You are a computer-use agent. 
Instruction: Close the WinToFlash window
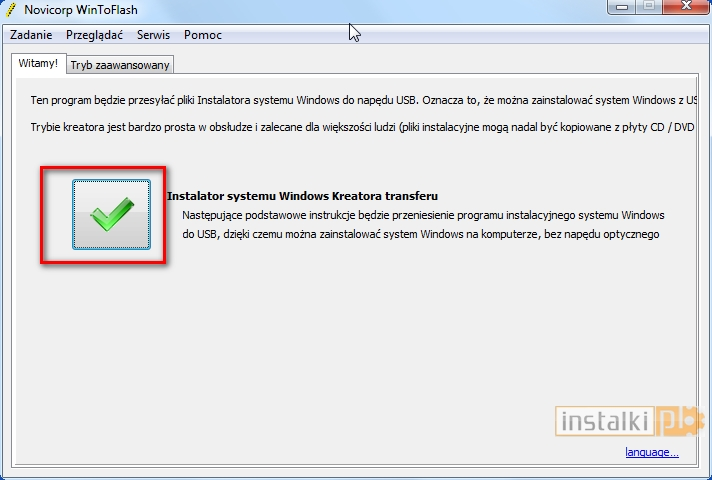tap(685, 6)
